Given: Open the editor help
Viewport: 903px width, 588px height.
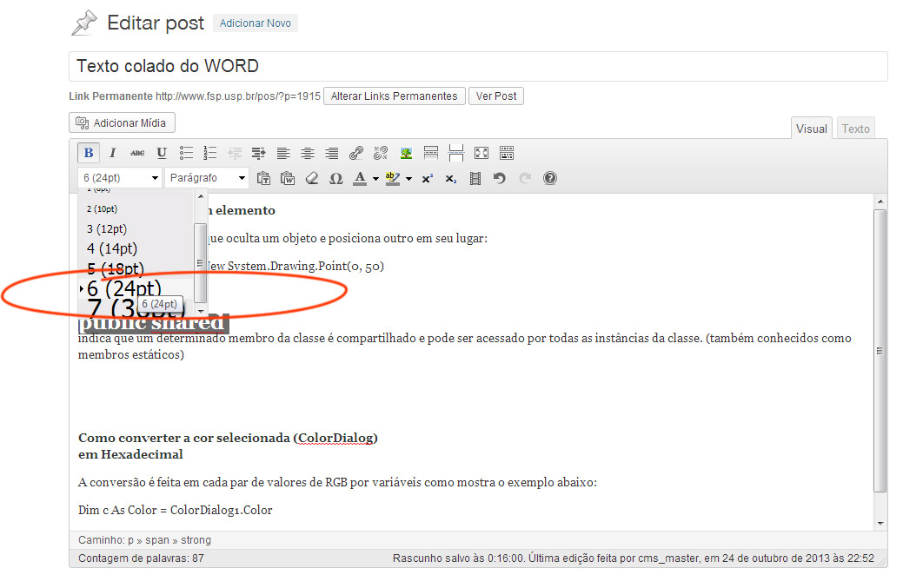Looking at the screenshot, I should click(550, 178).
